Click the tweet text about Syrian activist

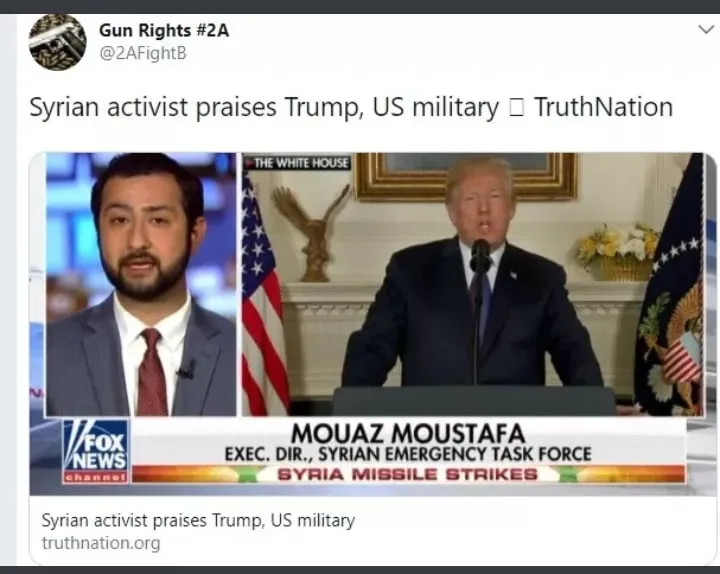point(351,107)
